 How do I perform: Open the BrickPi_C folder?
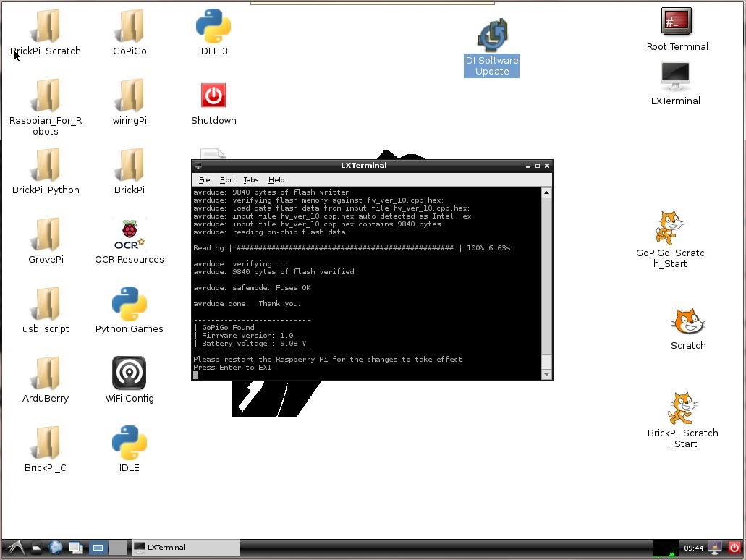point(46,443)
